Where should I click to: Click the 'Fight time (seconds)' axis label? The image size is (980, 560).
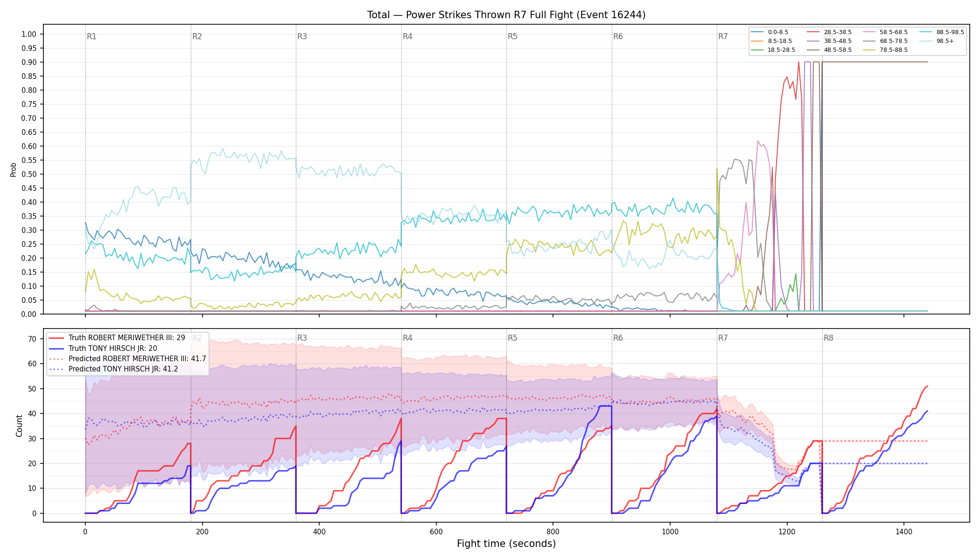click(506, 544)
